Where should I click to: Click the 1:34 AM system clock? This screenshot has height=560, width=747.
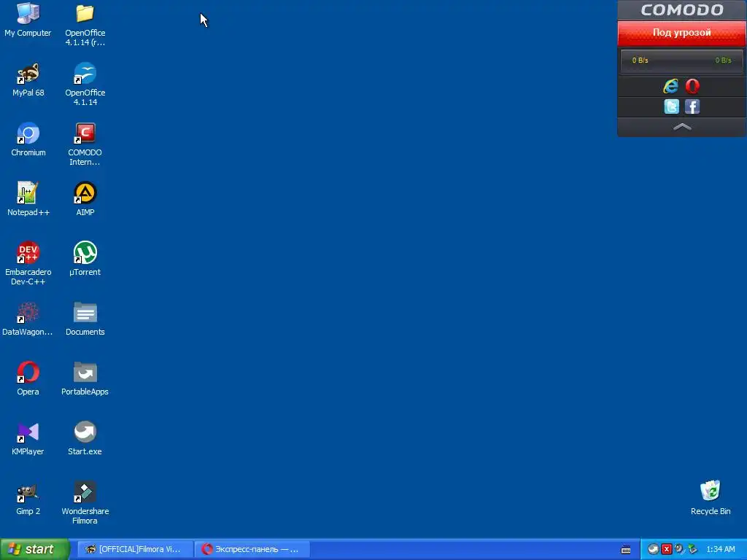click(720, 549)
